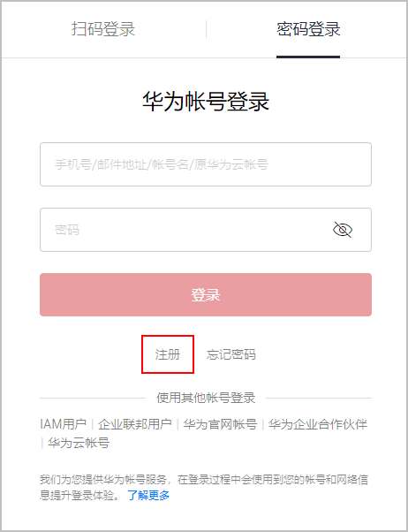Select 华为云帐号 login option
The width and height of the screenshot is (408, 532).
pyautogui.click(x=79, y=443)
